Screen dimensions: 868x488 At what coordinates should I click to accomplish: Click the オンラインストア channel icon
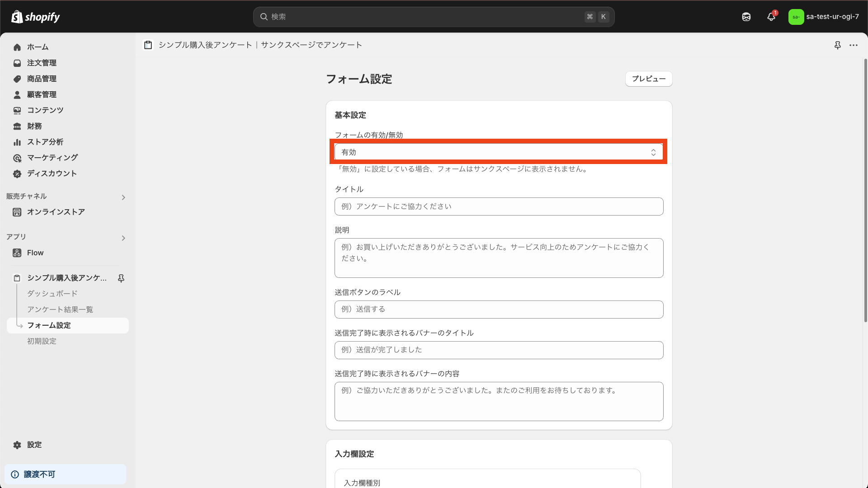17,212
